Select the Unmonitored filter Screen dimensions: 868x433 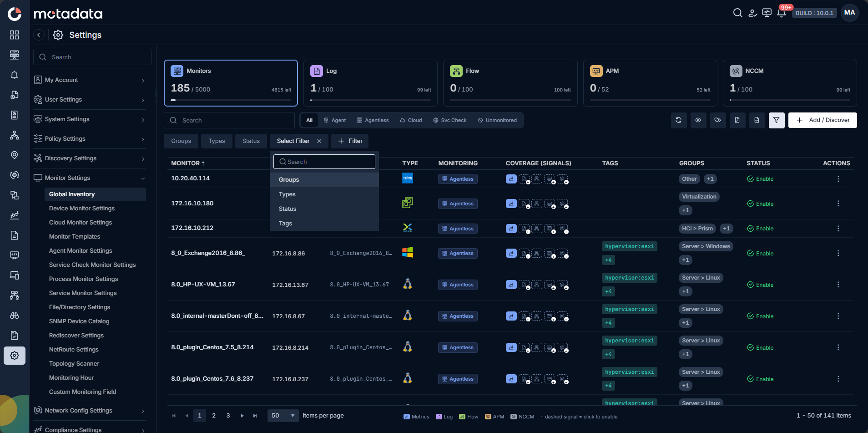coord(497,120)
